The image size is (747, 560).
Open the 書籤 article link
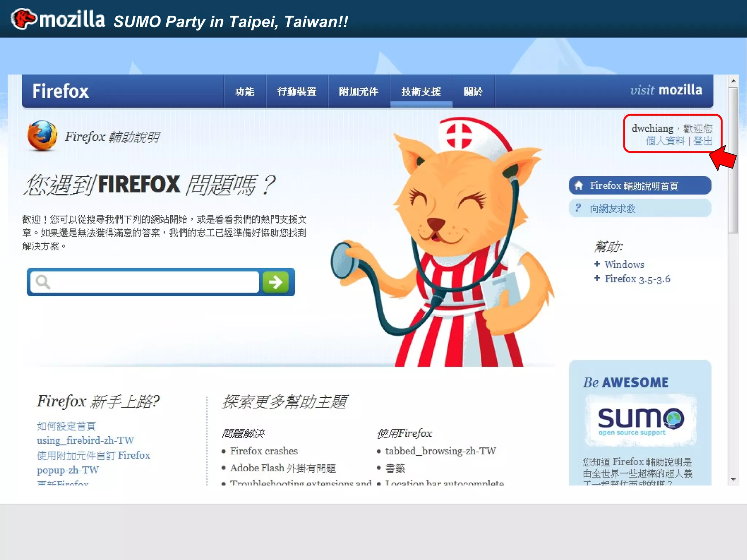(x=395, y=468)
